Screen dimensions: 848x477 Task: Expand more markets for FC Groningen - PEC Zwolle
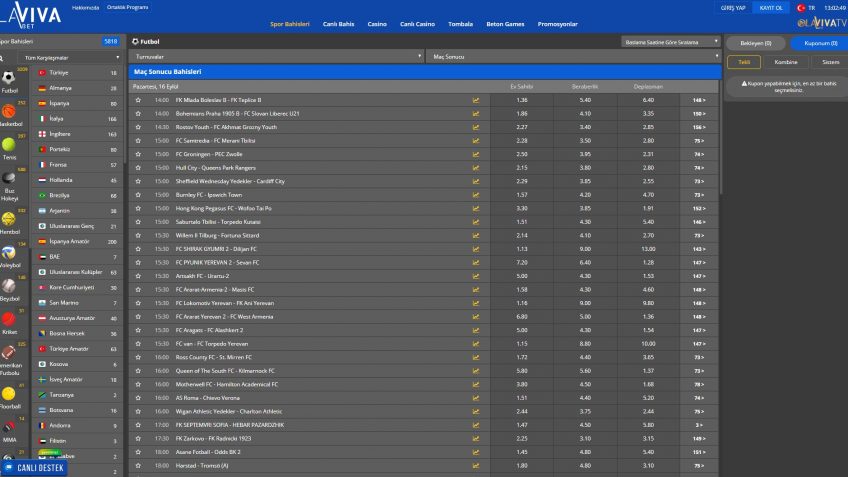pos(699,154)
